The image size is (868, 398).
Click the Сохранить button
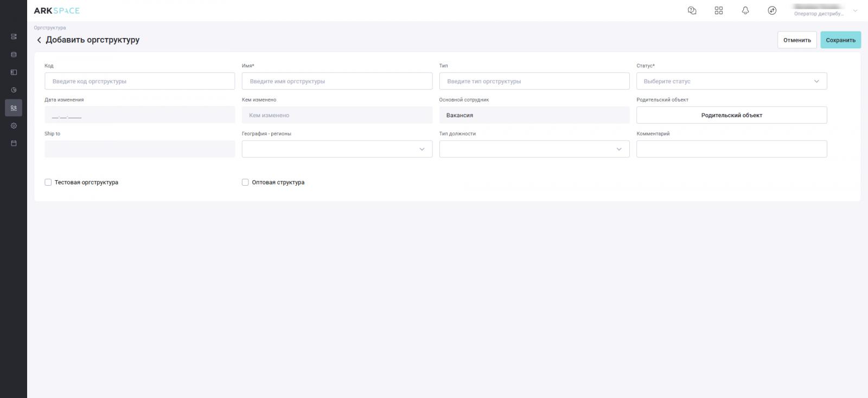pos(840,40)
